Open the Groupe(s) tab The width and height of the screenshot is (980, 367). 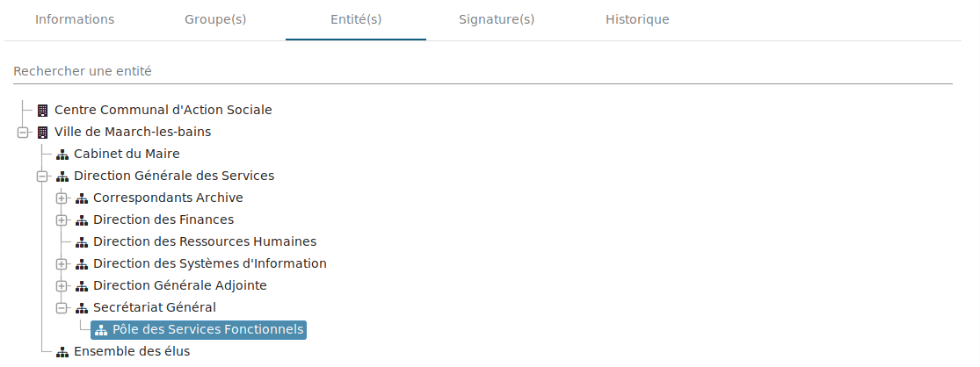215,19
